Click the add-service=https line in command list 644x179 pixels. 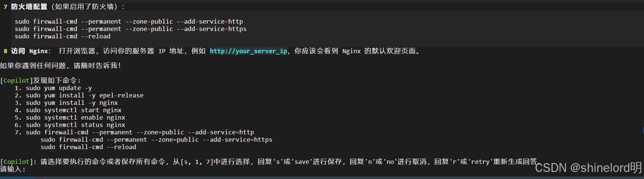tap(156, 140)
